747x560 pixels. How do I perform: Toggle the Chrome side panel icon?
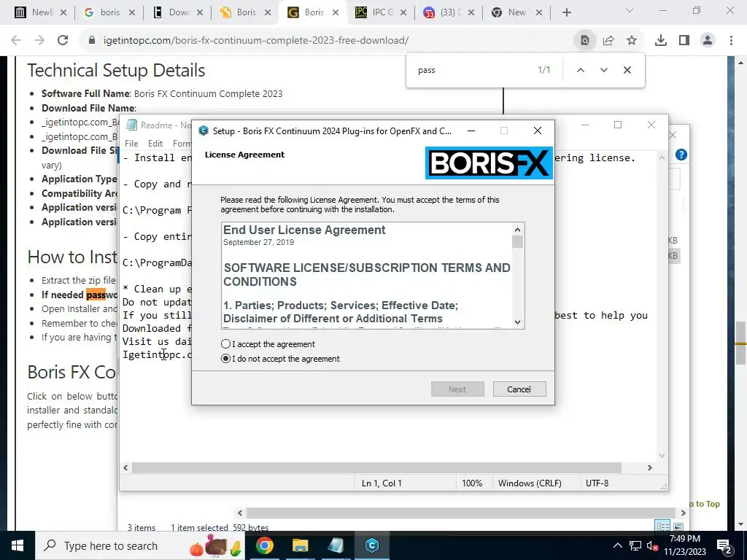[x=684, y=41]
